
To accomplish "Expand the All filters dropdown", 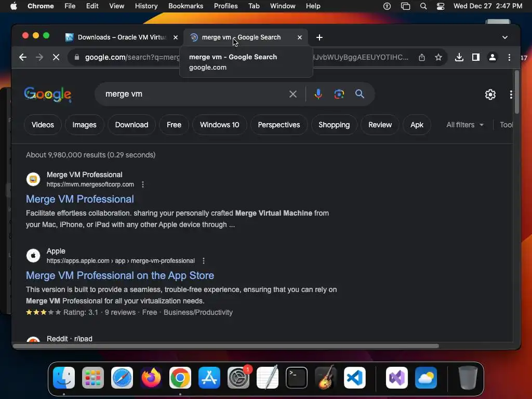I will click(x=465, y=125).
